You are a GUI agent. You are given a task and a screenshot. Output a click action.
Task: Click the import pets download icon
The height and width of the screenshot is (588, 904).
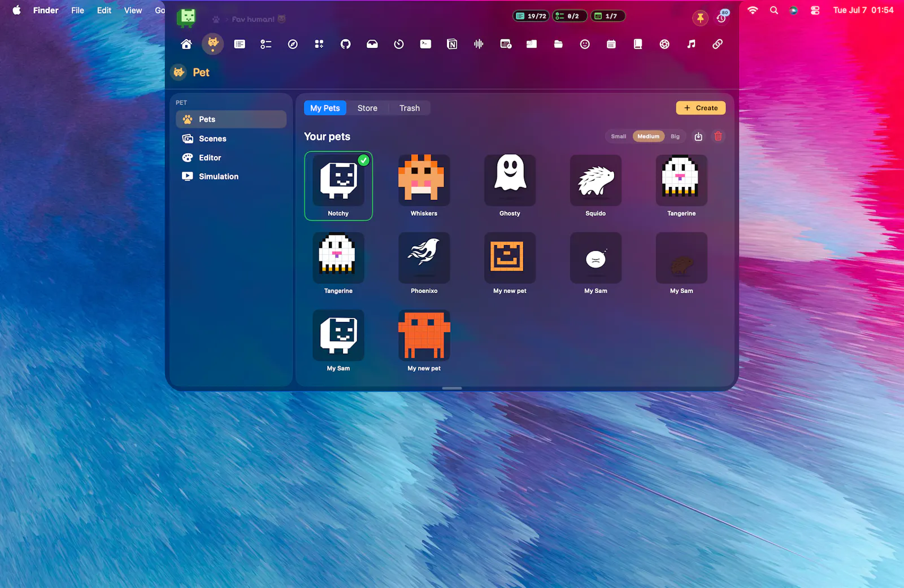[x=698, y=137]
